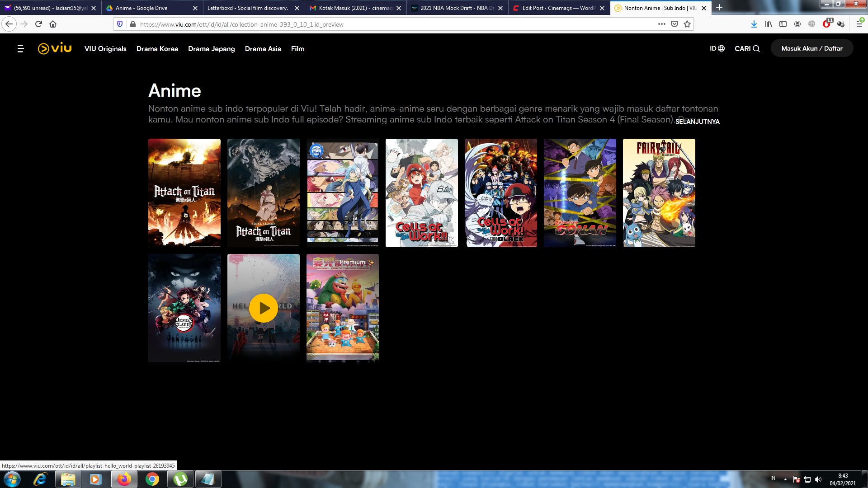Viewport: 868px width, 488px height.
Task: Open Google Chrome from taskbar
Action: [x=152, y=479]
